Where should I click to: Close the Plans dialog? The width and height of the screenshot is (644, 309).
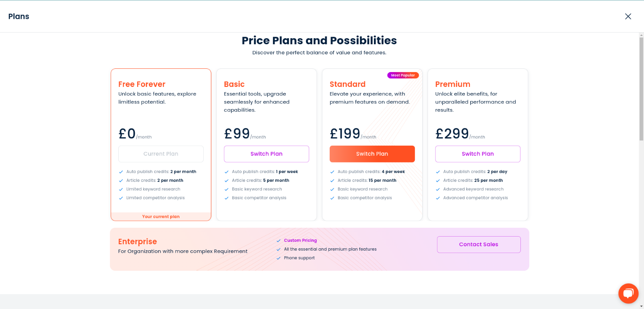pyautogui.click(x=628, y=16)
